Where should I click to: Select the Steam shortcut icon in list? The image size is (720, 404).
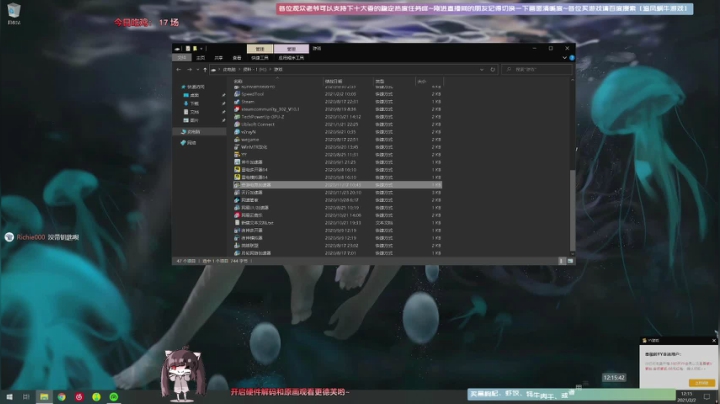click(237, 101)
